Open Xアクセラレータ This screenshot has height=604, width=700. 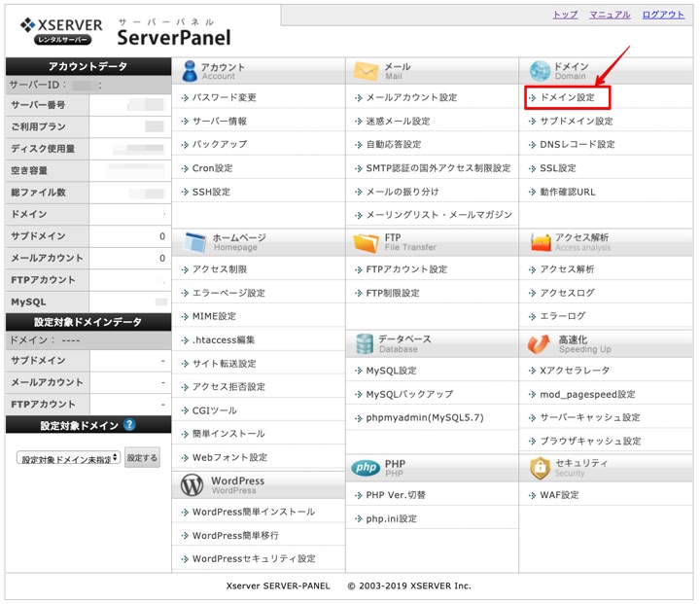[575, 371]
